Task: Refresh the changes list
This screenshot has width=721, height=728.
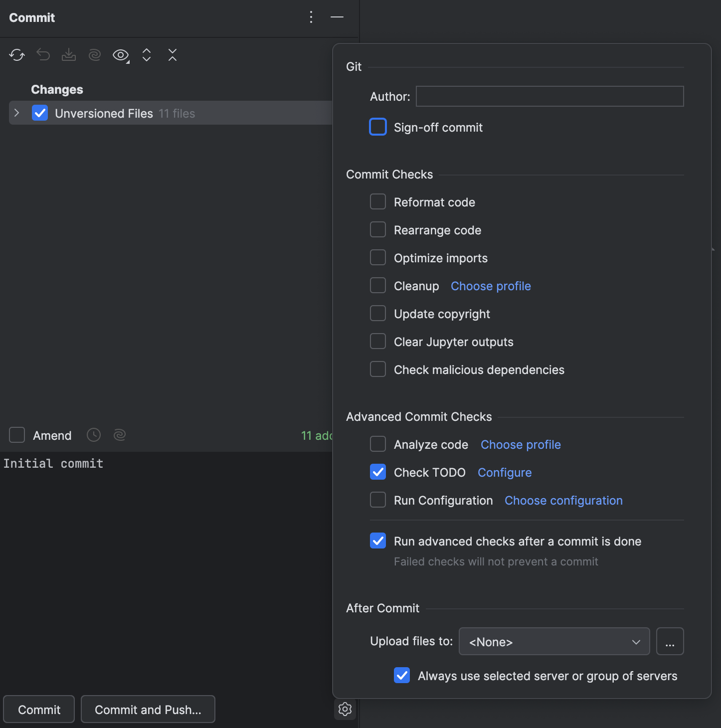Action: pos(16,55)
